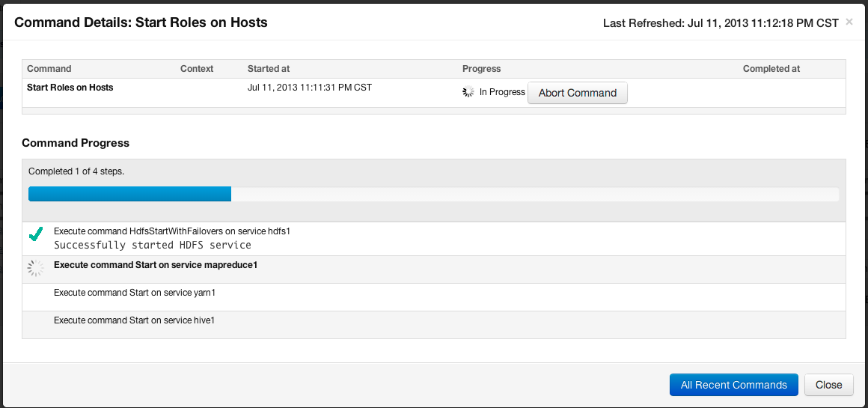This screenshot has width=868, height=408.
Task: Click the blue progress bar
Action: [129, 194]
